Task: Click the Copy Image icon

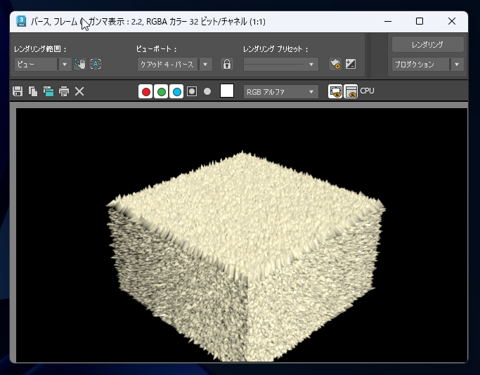Action: [33, 91]
